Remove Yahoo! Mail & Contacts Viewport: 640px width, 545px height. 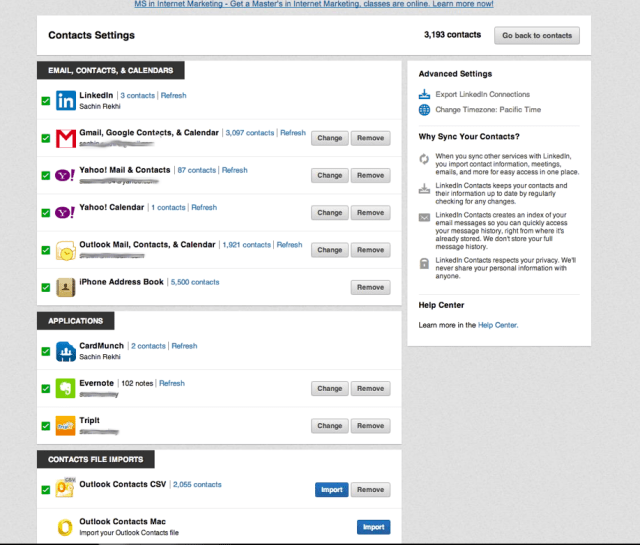click(370, 175)
